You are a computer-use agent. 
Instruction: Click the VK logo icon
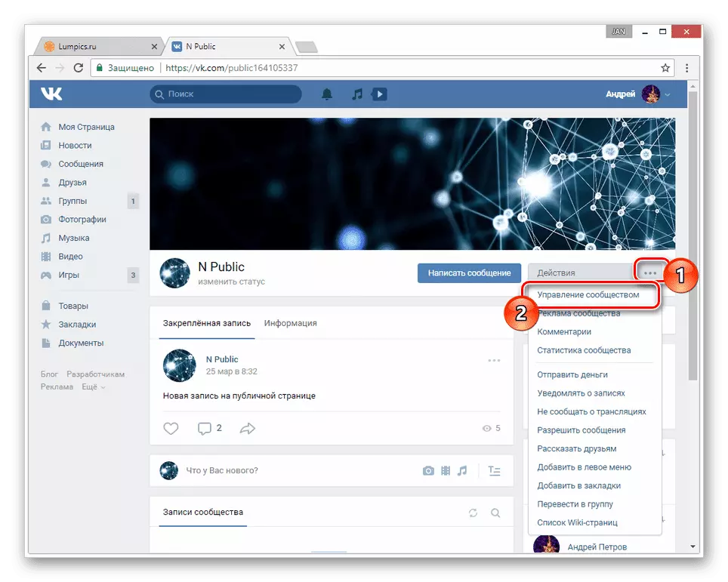coord(51,94)
